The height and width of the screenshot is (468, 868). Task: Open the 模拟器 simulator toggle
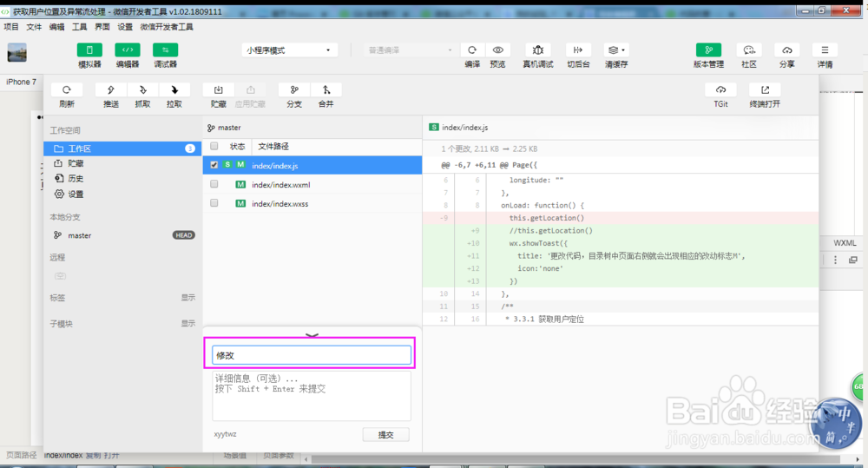click(x=89, y=49)
